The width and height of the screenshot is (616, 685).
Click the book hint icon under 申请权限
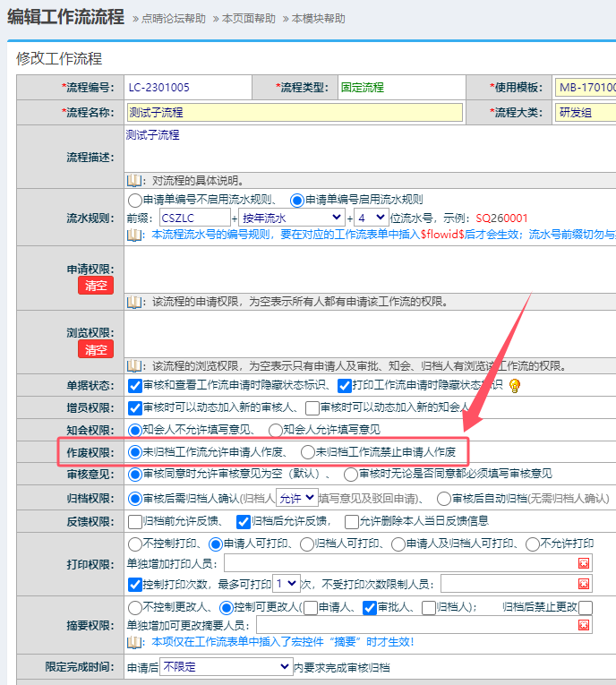tap(134, 302)
